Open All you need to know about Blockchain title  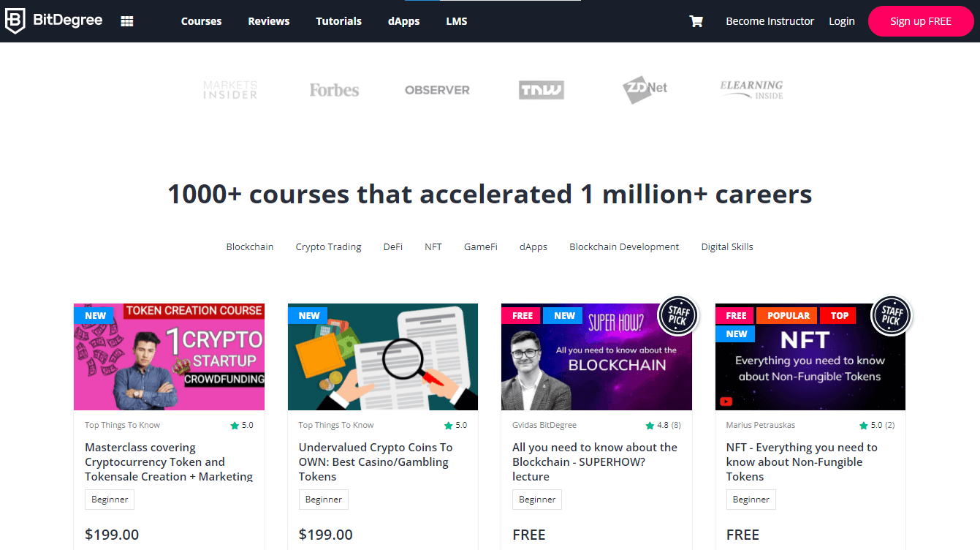[x=595, y=462]
